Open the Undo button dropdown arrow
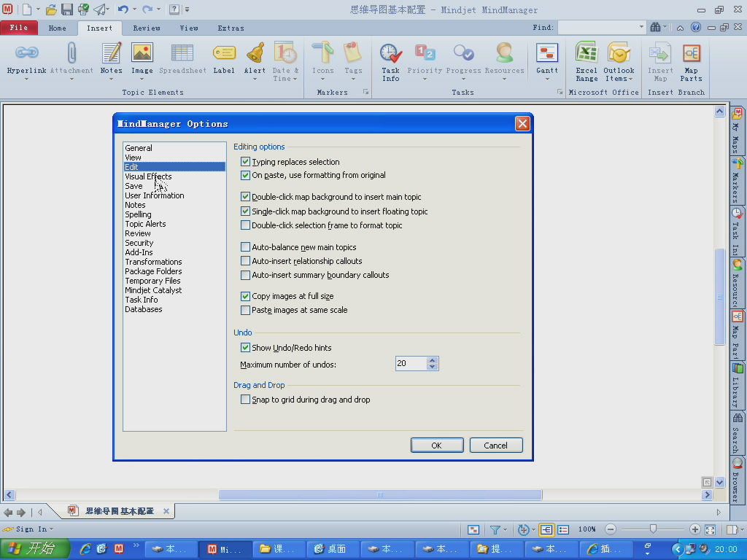Viewport: 747px width, 560px height. [135, 9]
